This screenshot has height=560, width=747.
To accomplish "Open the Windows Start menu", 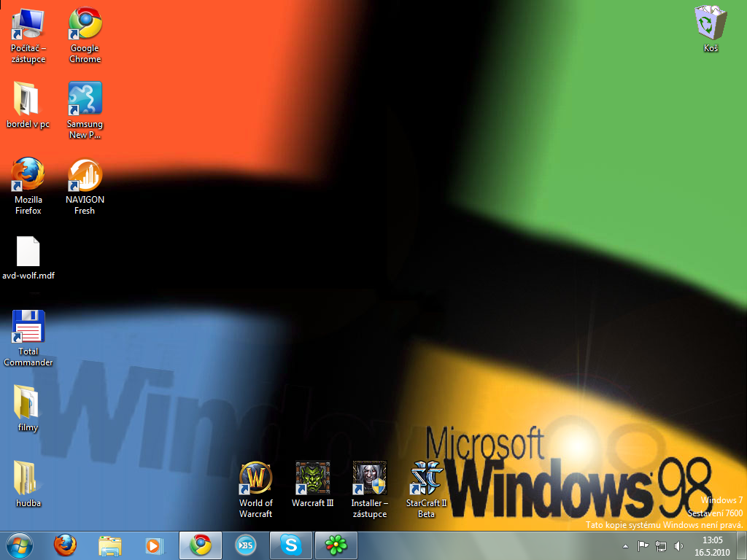I will click(x=20, y=545).
